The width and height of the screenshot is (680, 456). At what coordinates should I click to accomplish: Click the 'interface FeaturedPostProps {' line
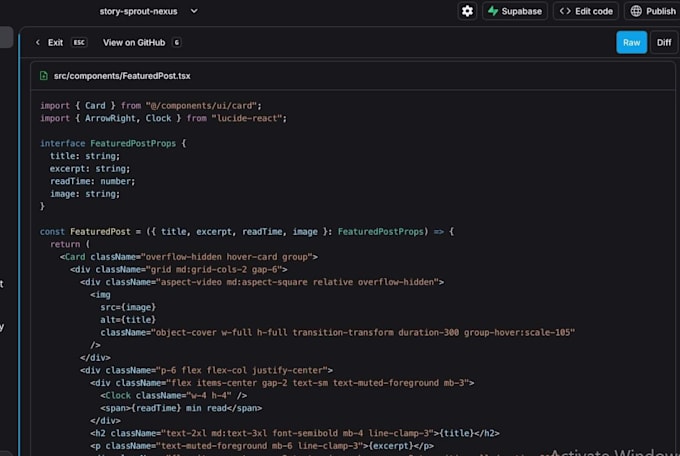coord(113,143)
